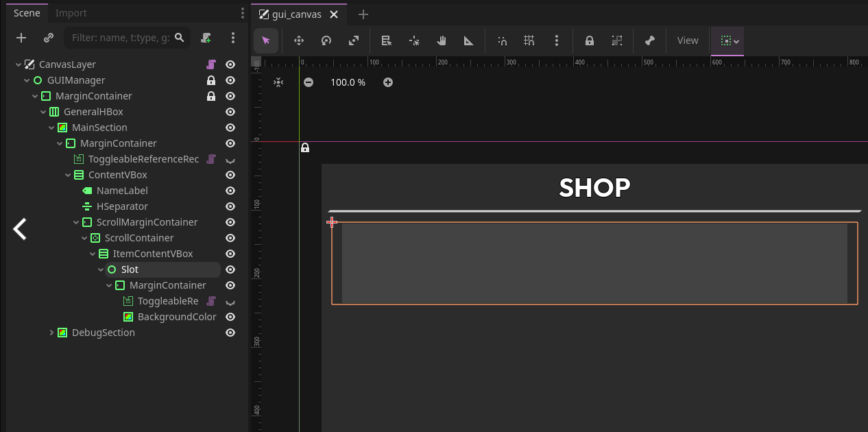Toggle smart snapping mode
The width and height of the screenshot is (868, 432).
(502, 40)
